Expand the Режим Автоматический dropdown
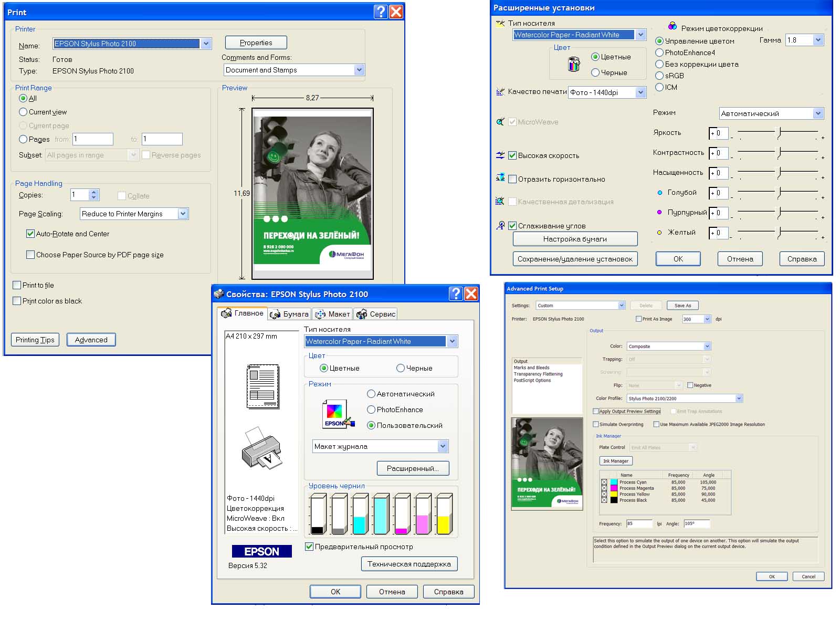The width and height of the screenshot is (840, 630). 818,113
